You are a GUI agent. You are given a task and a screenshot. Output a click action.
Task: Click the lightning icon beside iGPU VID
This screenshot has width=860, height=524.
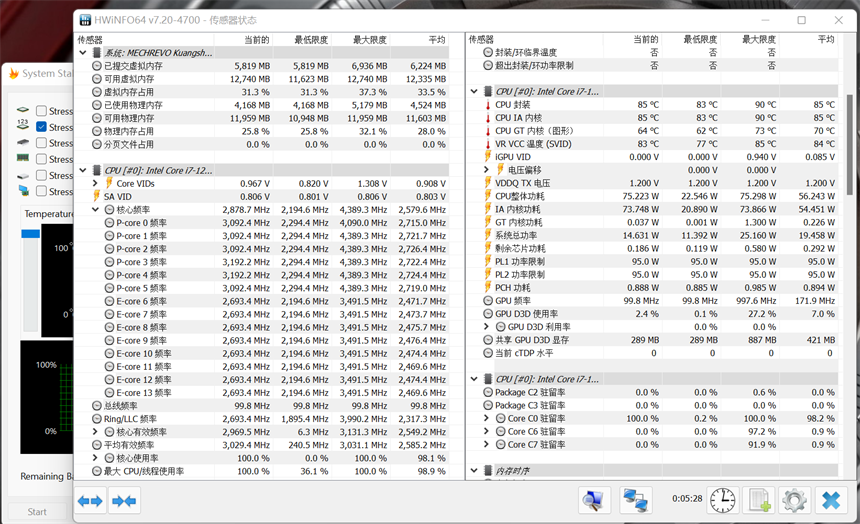[x=488, y=157]
